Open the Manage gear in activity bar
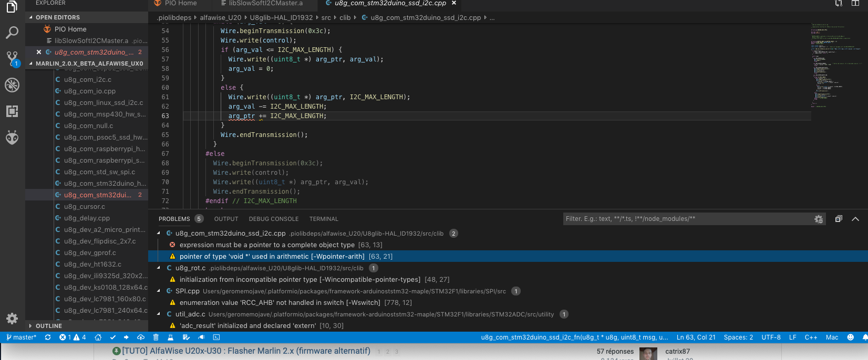 pyautogui.click(x=12, y=318)
